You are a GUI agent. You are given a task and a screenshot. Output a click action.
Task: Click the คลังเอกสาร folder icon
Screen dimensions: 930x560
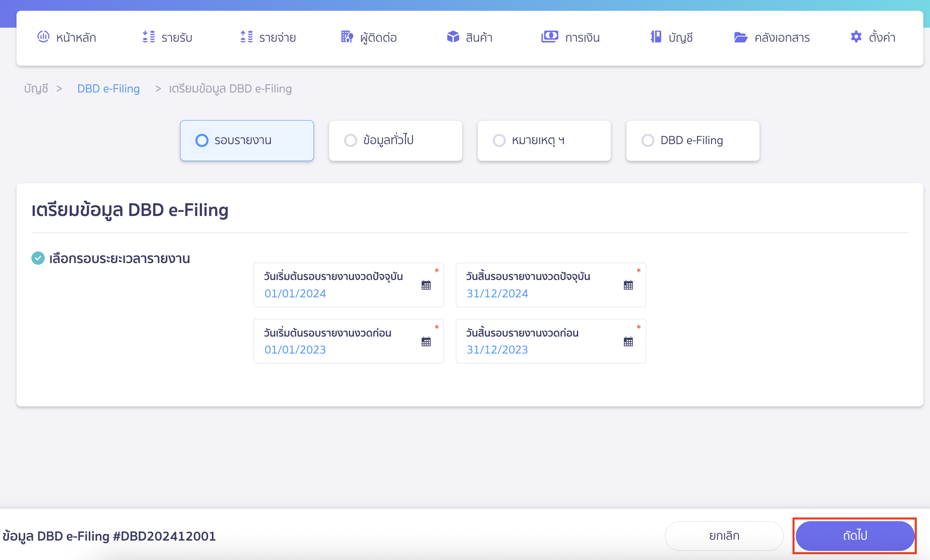741,37
